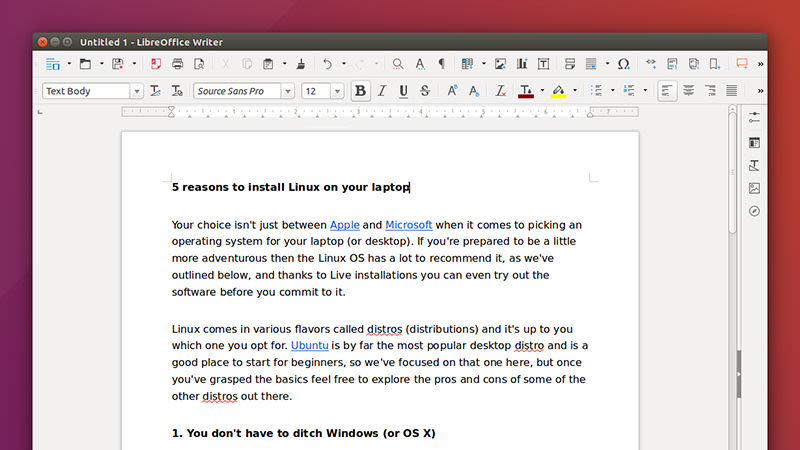Expand the Source Sans Pro font dropdown
Image resolution: width=800 pixels, height=450 pixels.
coord(288,91)
